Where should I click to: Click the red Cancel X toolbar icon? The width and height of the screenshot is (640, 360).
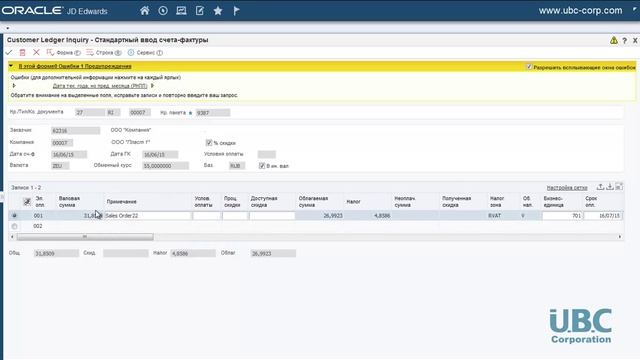click(36, 53)
